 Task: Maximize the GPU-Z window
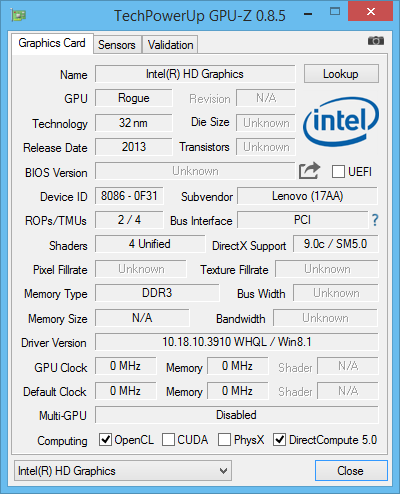[x=335, y=12]
